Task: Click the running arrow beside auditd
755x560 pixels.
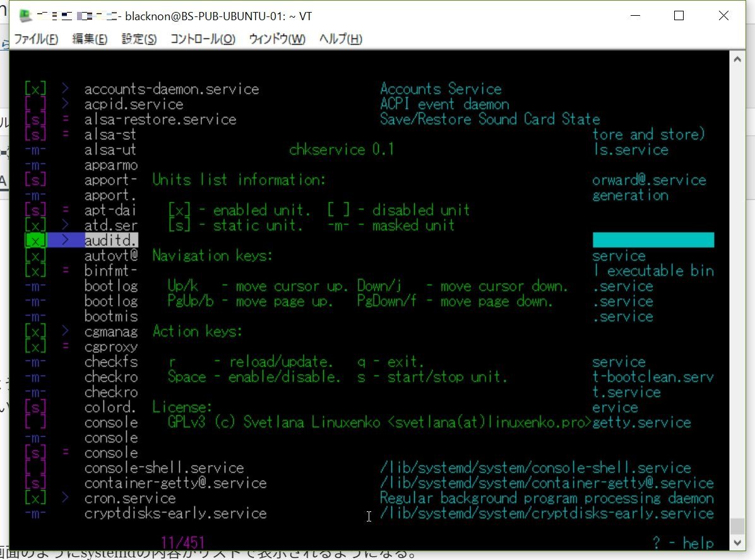Action: pyautogui.click(x=65, y=240)
